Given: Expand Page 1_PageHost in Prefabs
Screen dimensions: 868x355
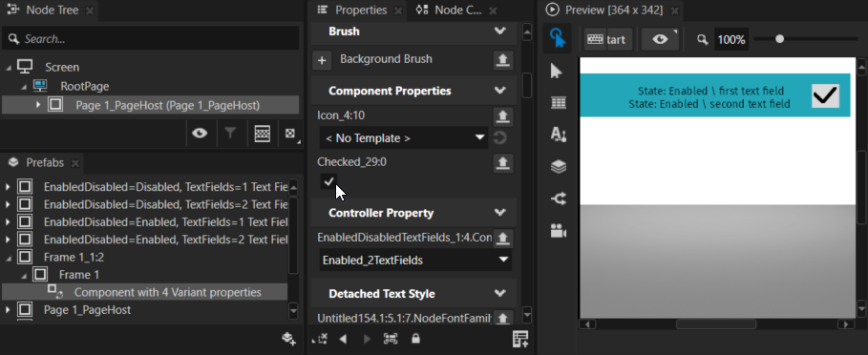Looking at the screenshot, I should point(9,309).
